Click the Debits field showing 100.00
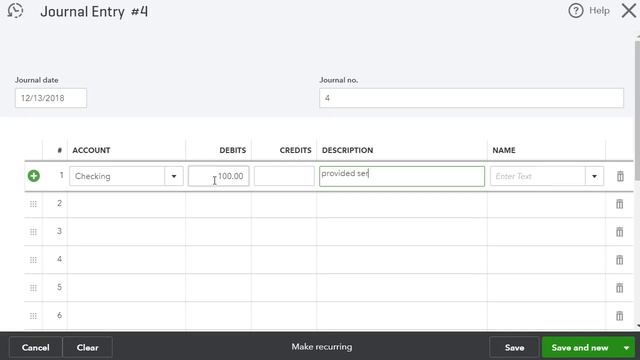Screen dimensions: 640x360 click(x=218, y=176)
